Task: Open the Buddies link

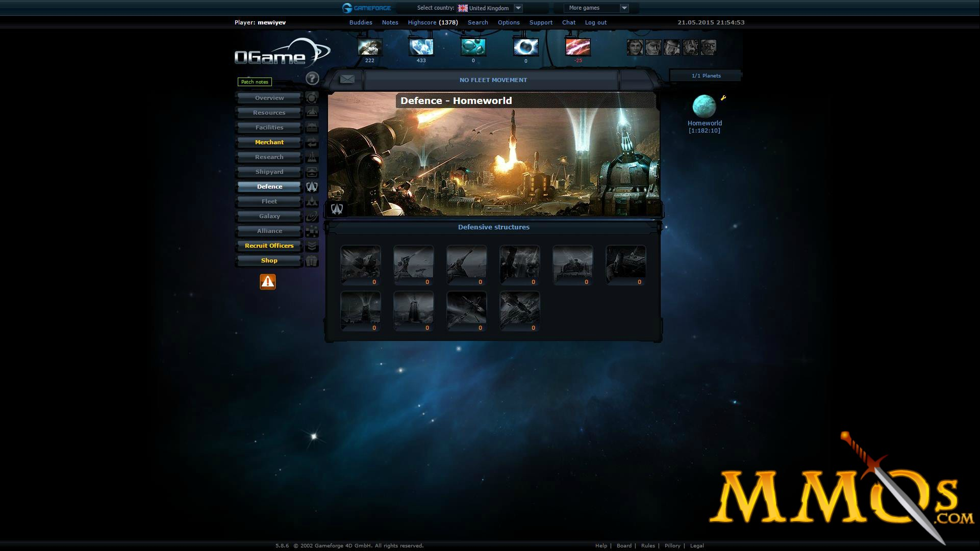Action: [361, 22]
